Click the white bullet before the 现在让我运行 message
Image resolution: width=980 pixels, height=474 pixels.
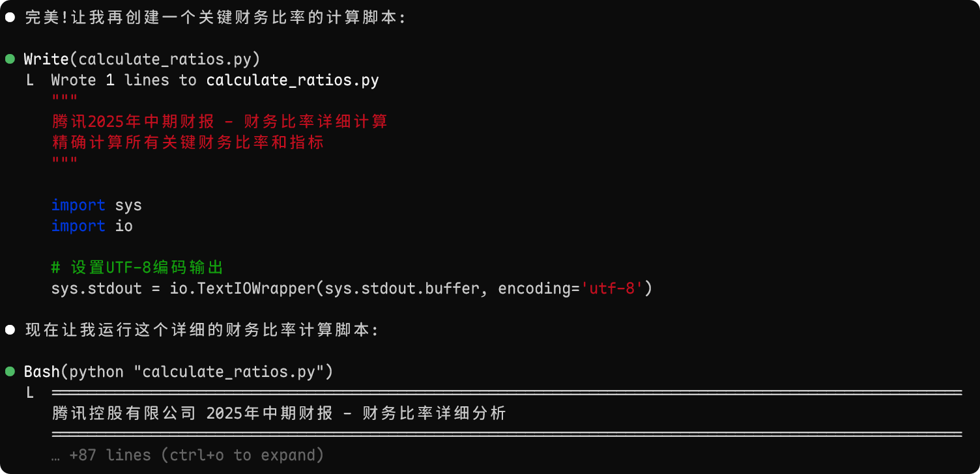(x=10, y=330)
